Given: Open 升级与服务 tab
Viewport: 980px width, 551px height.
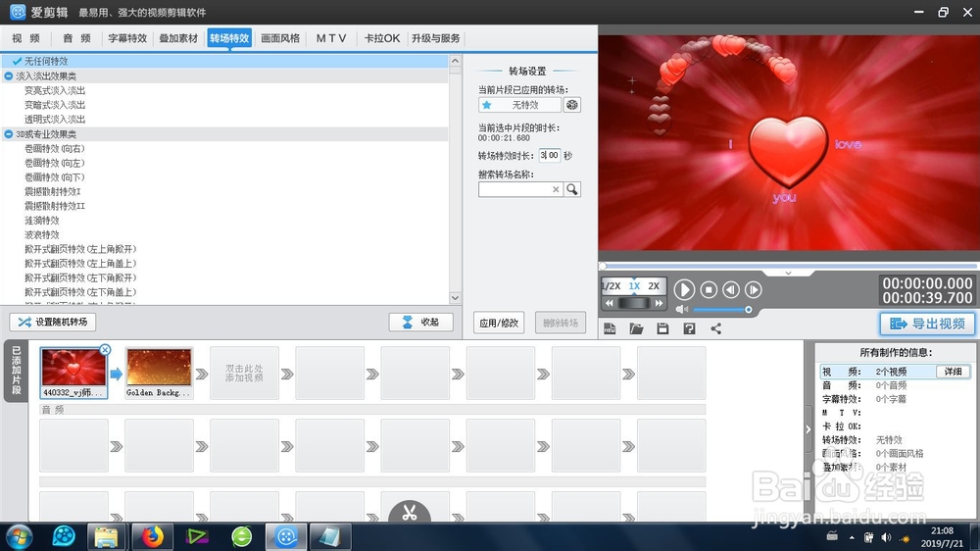Looking at the screenshot, I should (x=436, y=38).
